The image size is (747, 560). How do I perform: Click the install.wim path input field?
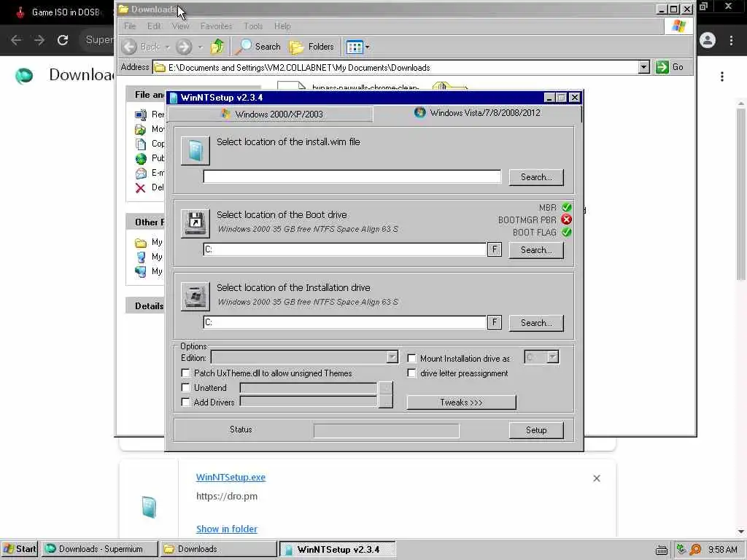click(352, 176)
